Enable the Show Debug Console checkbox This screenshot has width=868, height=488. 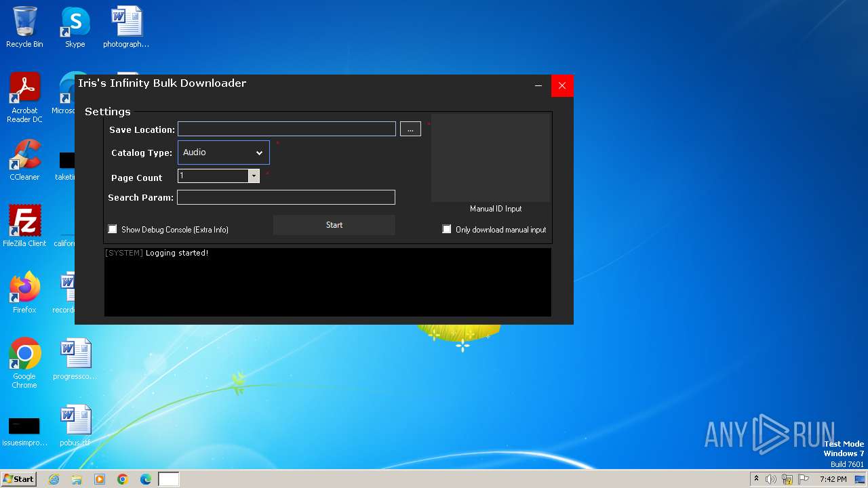pos(113,229)
